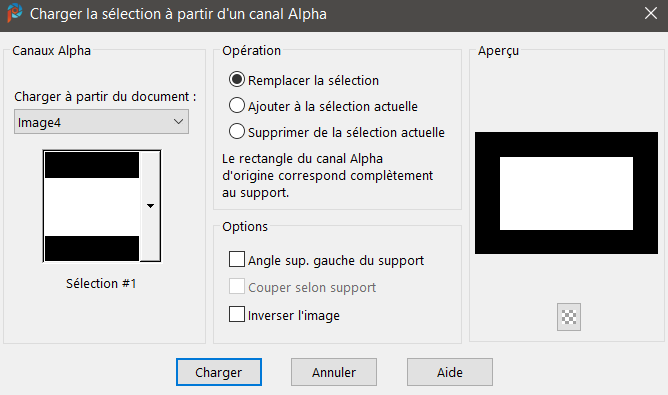
Task: Select Remplacer la sélection radio button
Action: 237,79
